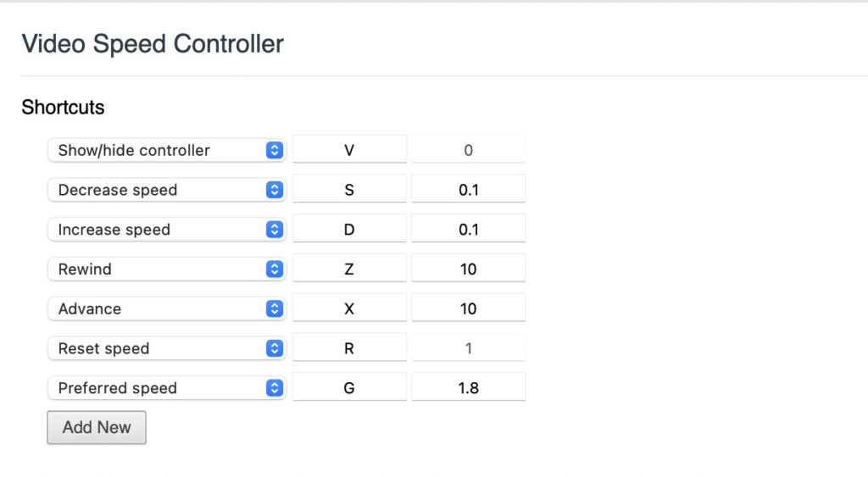Click the Decrease speed 0.1 value field
The width and height of the screenshot is (868, 477).
tap(468, 190)
